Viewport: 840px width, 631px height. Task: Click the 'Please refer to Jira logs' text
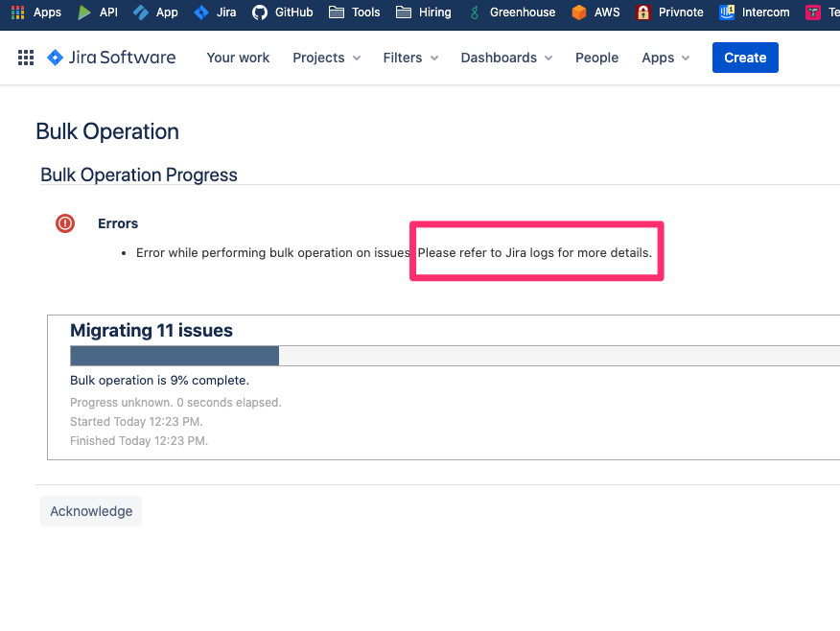535,253
